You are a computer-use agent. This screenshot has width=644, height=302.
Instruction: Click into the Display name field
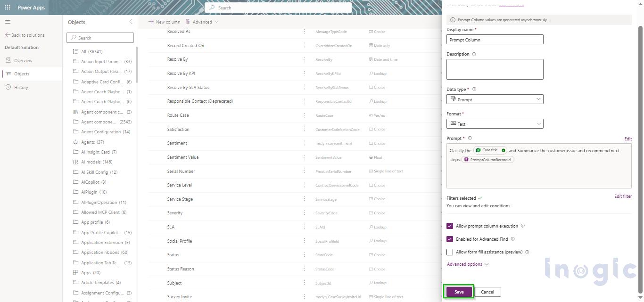click(495, 40)
